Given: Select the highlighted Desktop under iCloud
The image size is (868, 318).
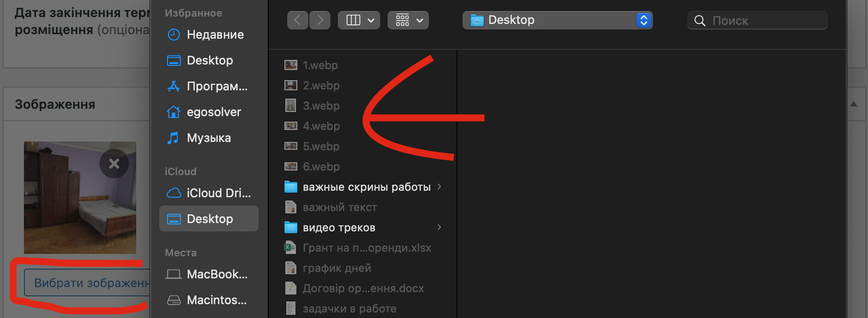Looking at the screenshot, I should coord(209,218).
